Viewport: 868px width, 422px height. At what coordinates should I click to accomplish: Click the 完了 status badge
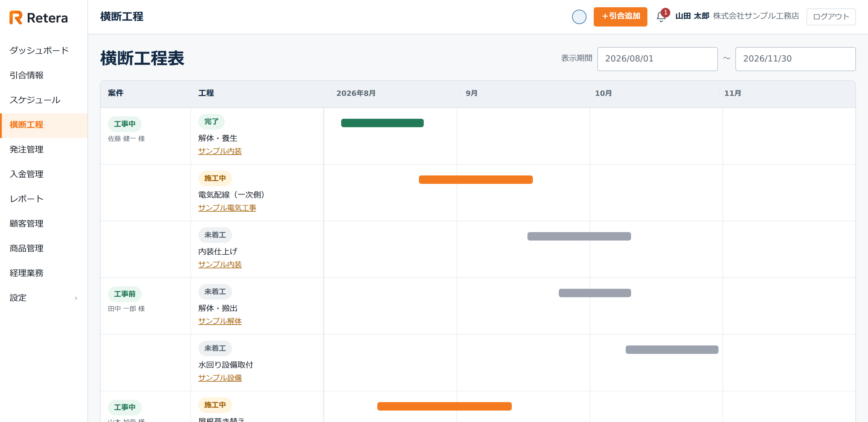(211, 122)
